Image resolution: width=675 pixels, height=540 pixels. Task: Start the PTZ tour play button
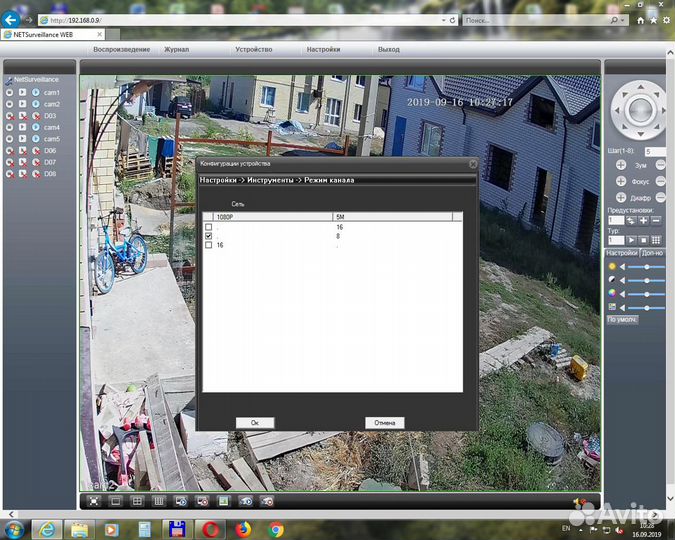coord(631,240)
